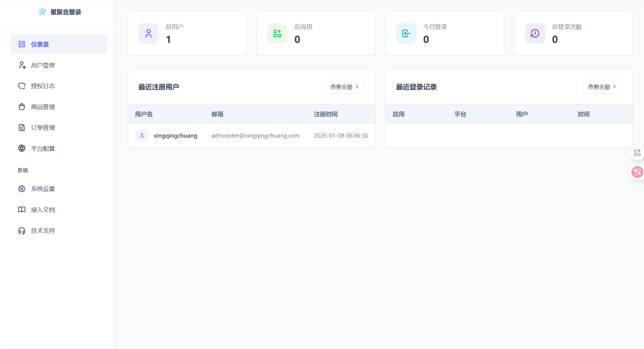Open 技术支持 via the headset icon
This screenshot has height=349, width=644.
pos(22,231)
